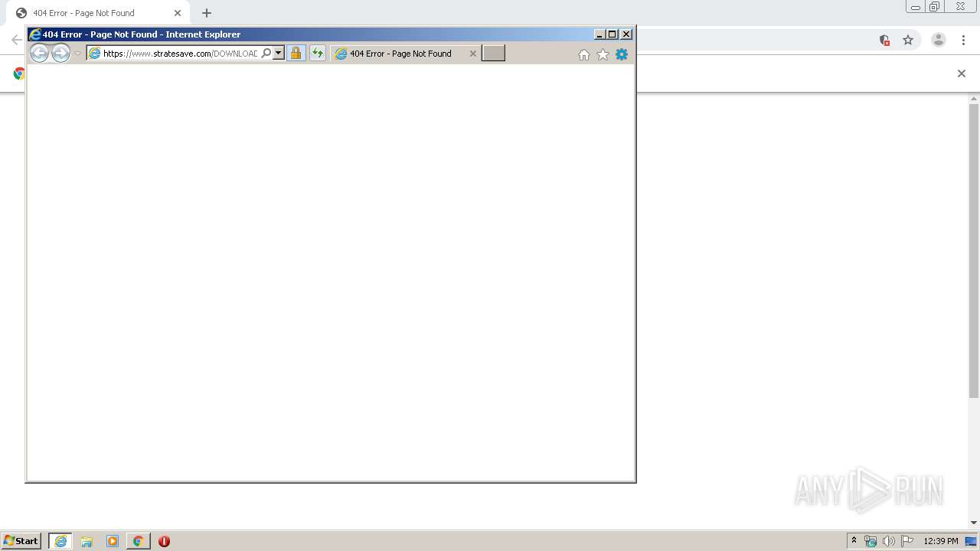This screenshot has height=551, width=980.
Task: Dismiss the Chrome infobar
Action: pos(962,73)
